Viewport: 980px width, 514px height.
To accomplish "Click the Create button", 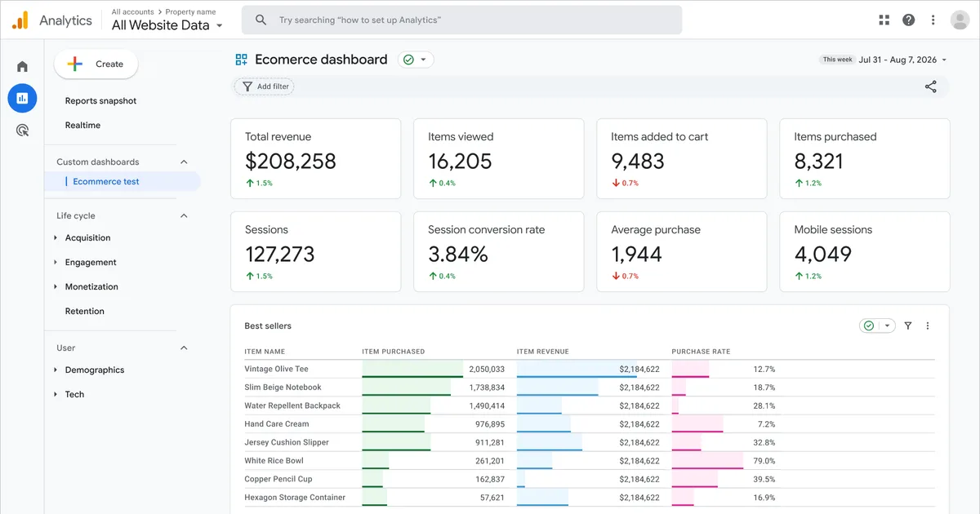I will tap(96, 64).
